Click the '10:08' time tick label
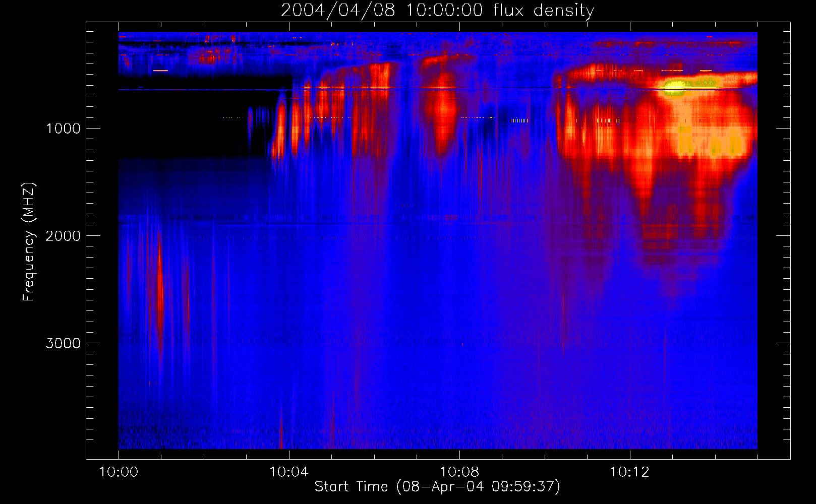Viewport: 816px width, 504px height. pyautogui.click(x=459, y=472)
